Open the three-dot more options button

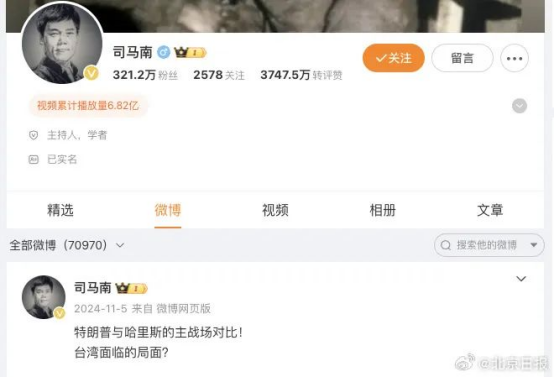tap(514, 58)
